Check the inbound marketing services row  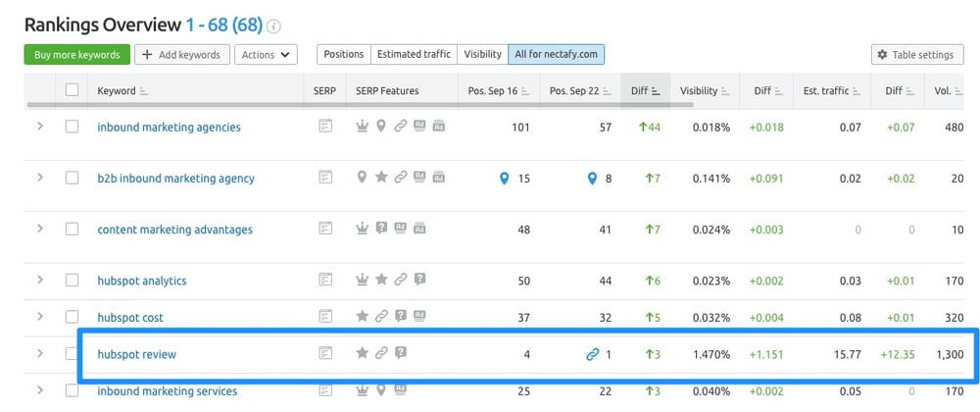click(x=72, y=390)
